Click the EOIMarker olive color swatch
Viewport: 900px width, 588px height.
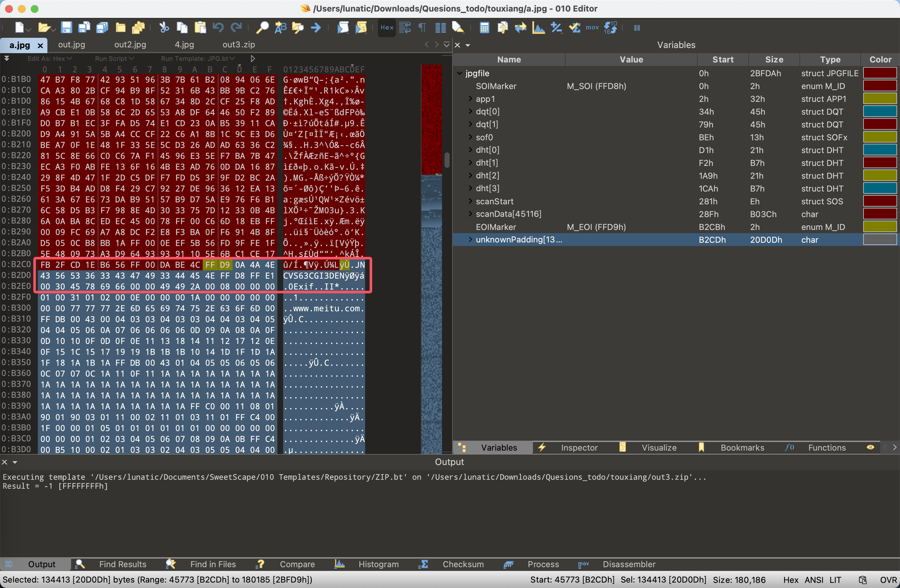pos(880,227)
